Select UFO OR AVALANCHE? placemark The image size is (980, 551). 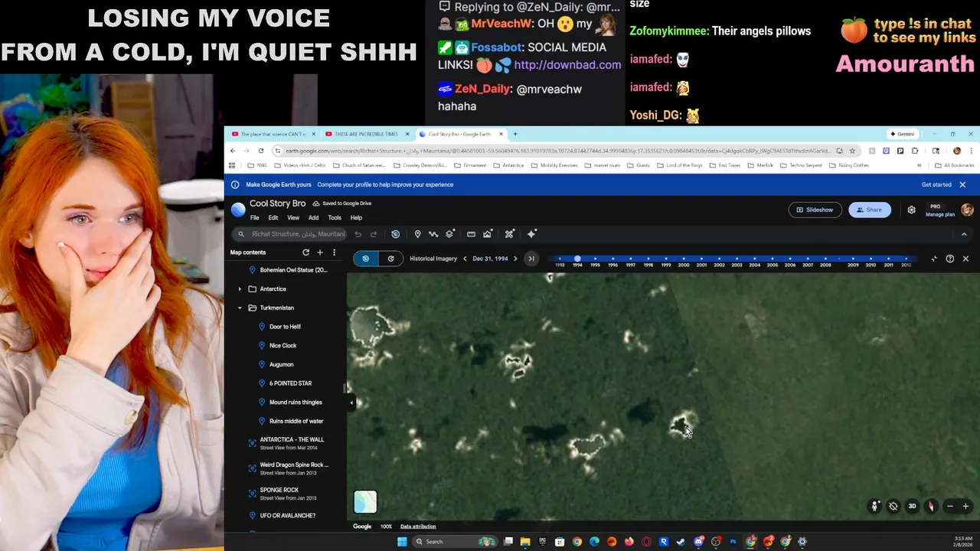[287, 516]
